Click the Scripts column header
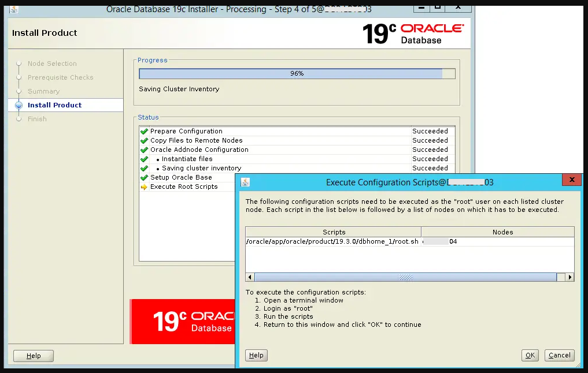This screenshot has width=588, height=373. pos(334,232)
